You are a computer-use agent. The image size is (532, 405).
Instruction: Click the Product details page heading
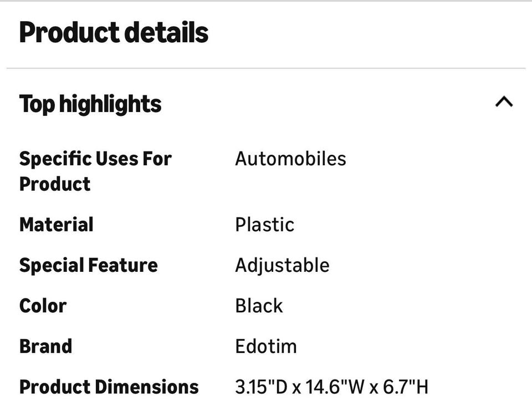tap(114, 33)
